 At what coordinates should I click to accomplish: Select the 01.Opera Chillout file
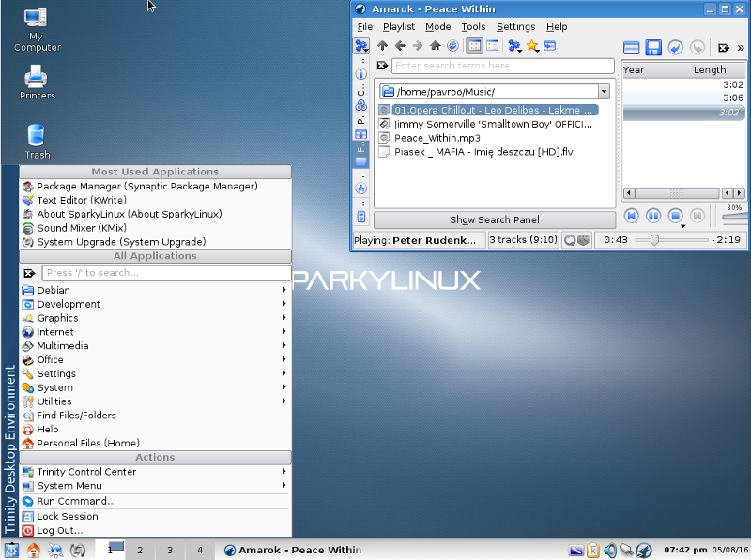tap(488, 110)
